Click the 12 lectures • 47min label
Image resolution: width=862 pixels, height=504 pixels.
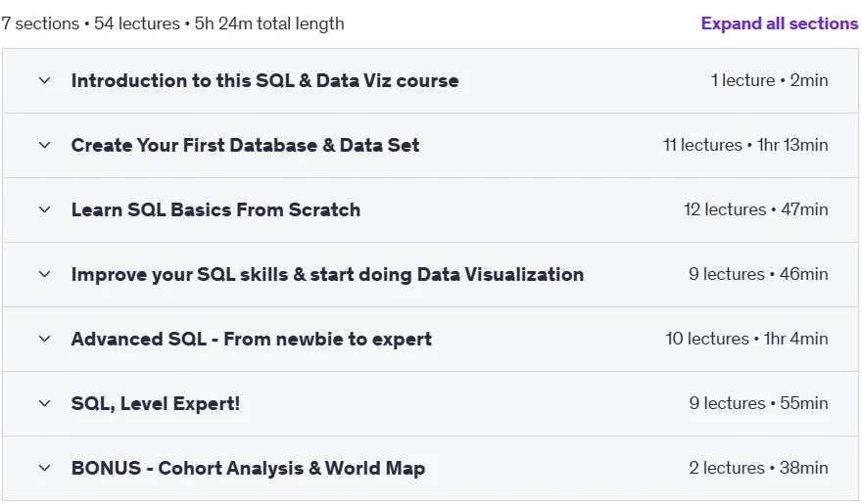click(756, 209)
